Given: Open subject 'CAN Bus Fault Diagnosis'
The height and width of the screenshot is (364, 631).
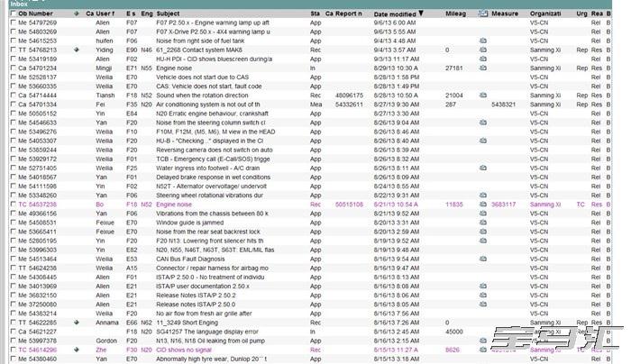Looking at the screenshot, I should (190, 259).
